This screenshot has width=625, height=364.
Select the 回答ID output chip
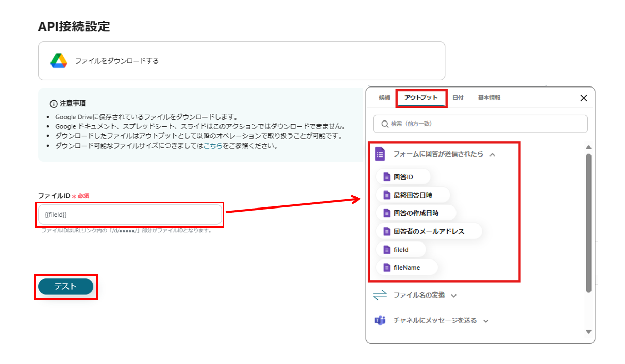[403, 177]
